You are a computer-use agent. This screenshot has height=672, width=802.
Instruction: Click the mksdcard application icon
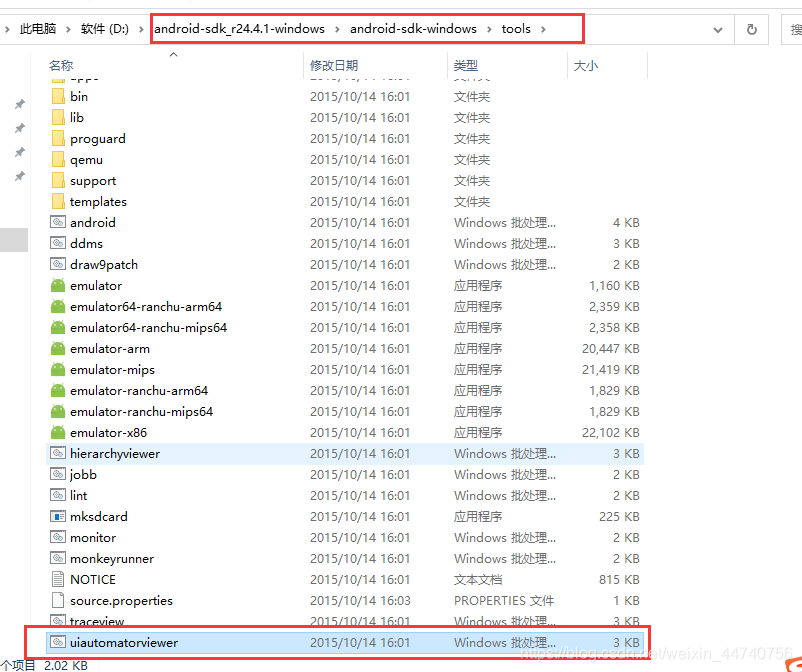(58, 516)
